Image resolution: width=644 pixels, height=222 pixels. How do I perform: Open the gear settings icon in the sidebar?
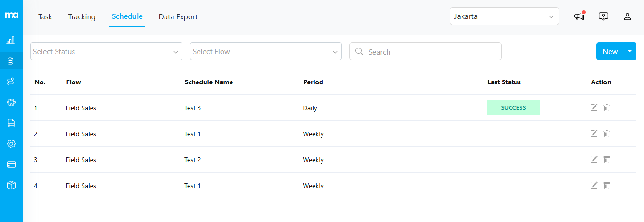coord(11,144)
